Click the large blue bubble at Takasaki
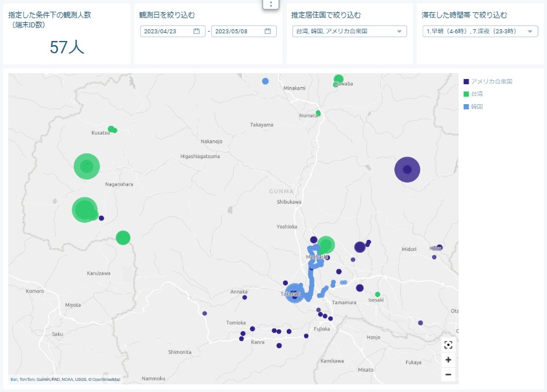This screenshot has height=392, width=547. [x=294, y=293]
